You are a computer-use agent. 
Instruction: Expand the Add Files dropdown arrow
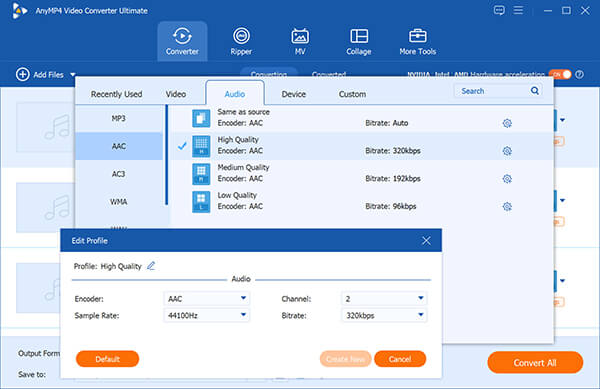tap(73, 75)
